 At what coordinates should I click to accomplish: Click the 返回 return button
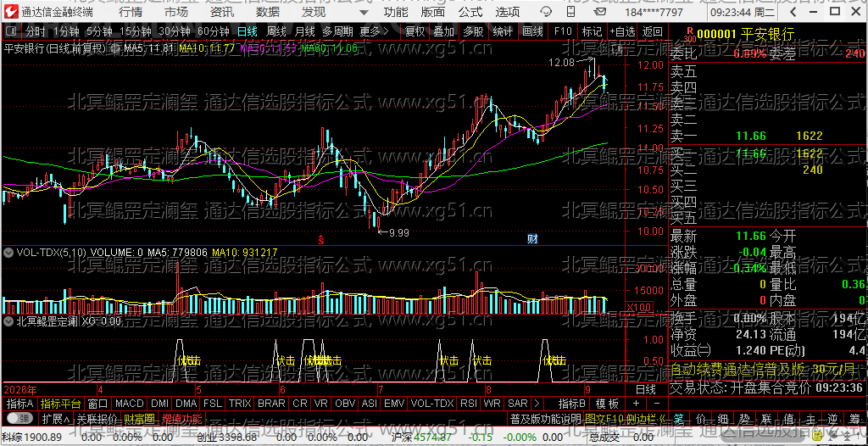[653, 31]
